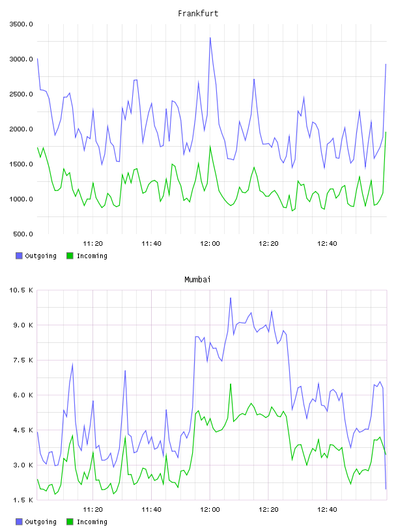Select the Incoming label under Frankfurt chart
The image size is (396, 532).
[x=92, y=256]
